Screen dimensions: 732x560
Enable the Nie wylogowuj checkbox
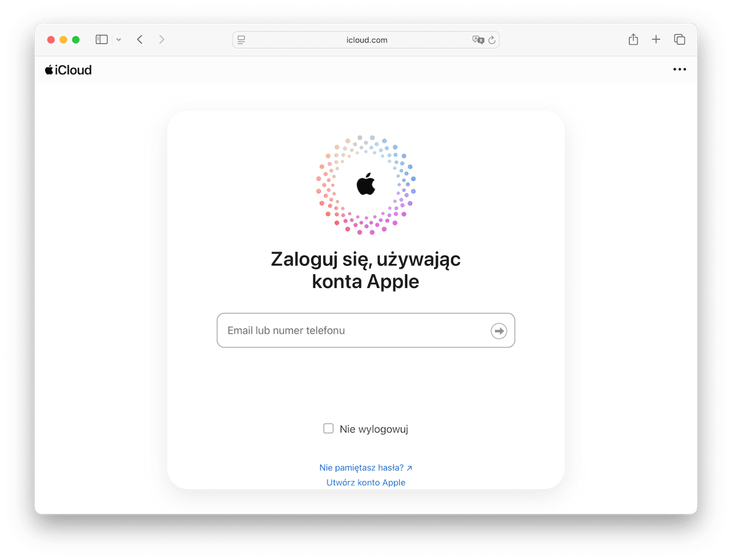pyautogui.click(x=328, y=429)
